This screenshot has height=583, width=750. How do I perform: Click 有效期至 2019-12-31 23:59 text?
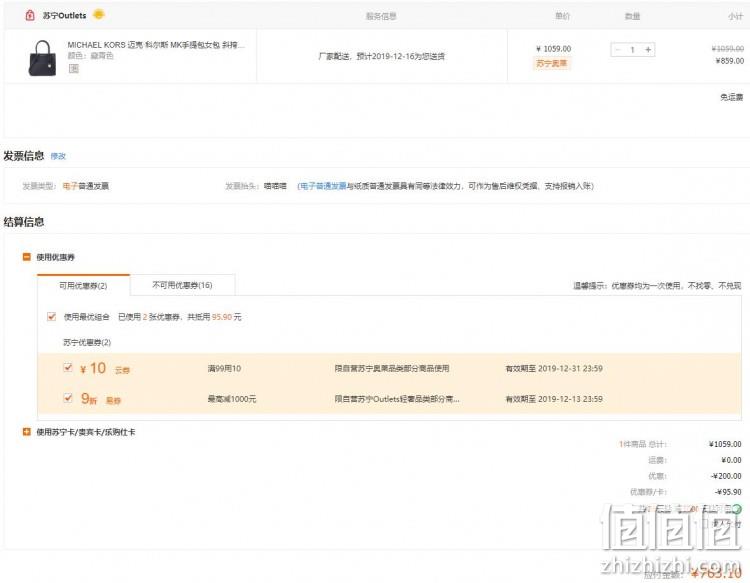tap(554, 368)
